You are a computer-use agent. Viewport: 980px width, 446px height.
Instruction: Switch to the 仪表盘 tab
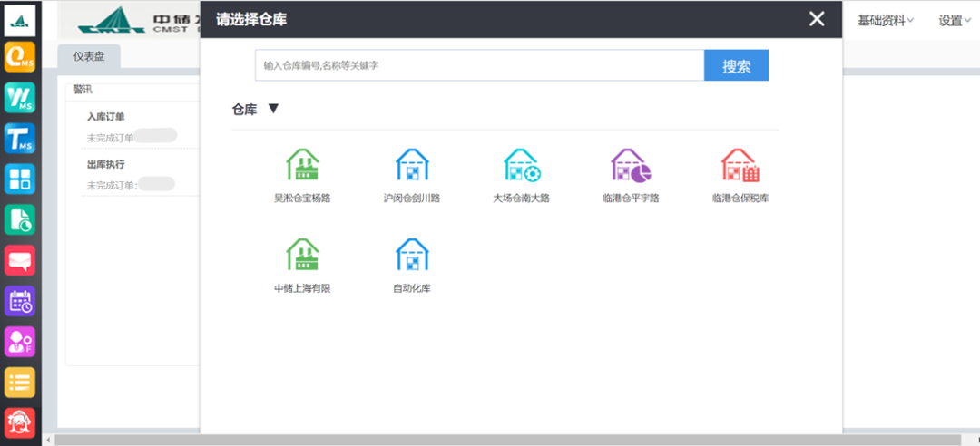click(89, 56)
